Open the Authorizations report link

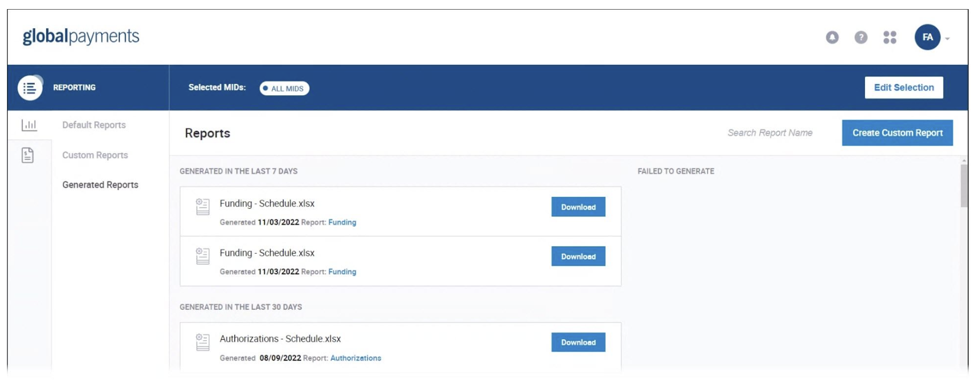click(356, 358)
